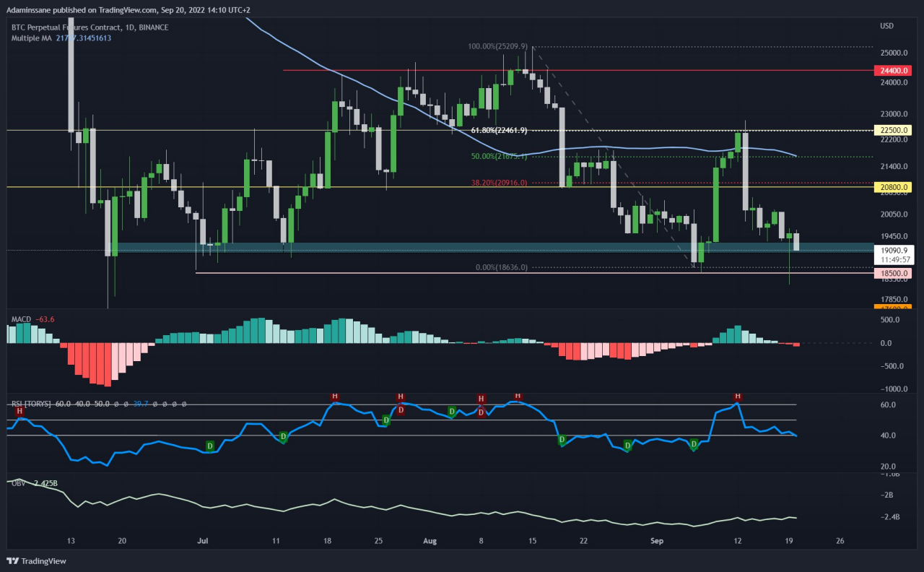Image resolution: width=924 pixels, height=572 pixels.
Task: Click the blue RSI value 39.7
Action: click(x=141, y=404)
